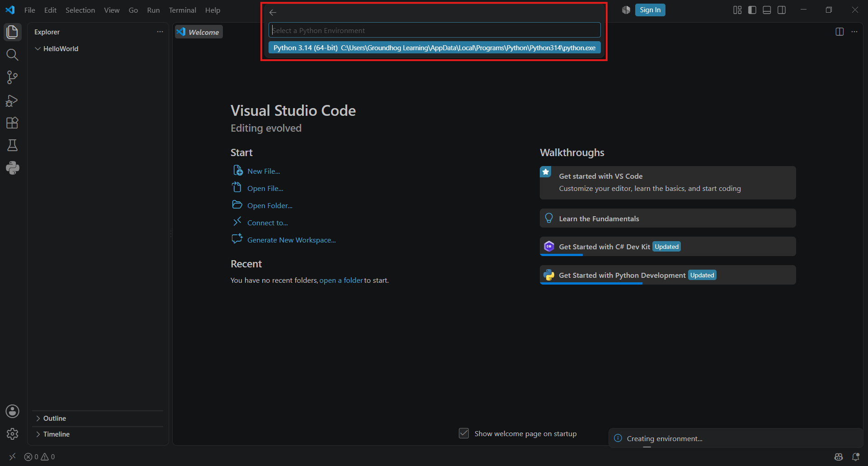Click the Customize Layout icon
The image size is (868, 466).
pyautogui.click(x=737, y=10)
